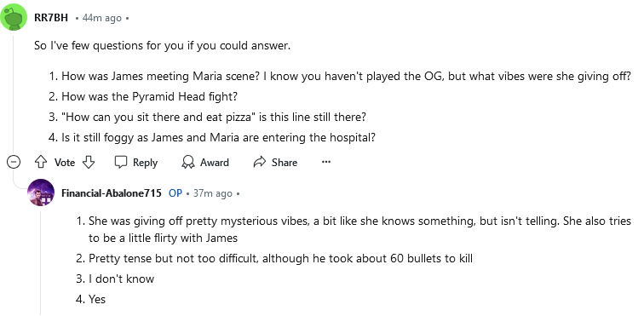The width and height of the screenshot is (644, 316).
Task: Click the Pyramid Head fight question line
Action: tap(150, 97)
